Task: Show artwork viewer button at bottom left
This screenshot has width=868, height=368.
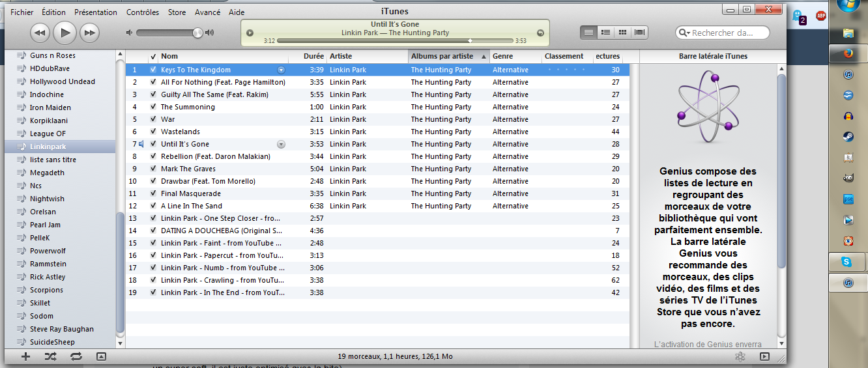Action: pyautogui.click(x=101, y=356)
